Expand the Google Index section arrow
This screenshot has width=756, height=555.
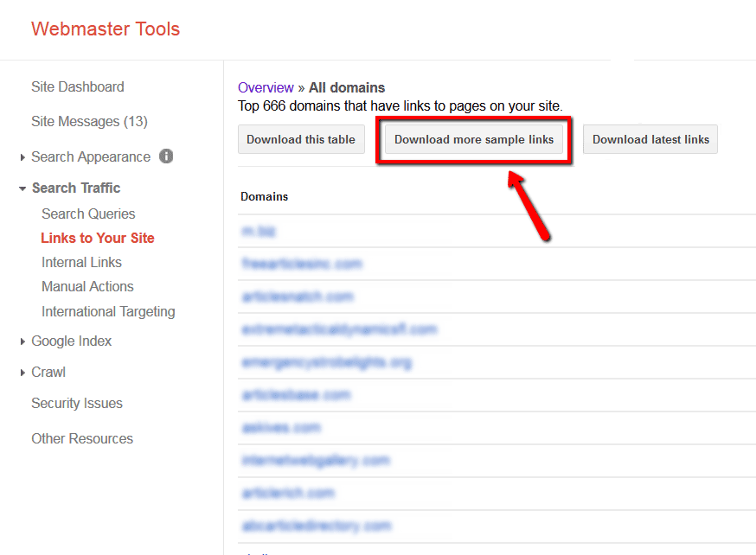tap(22, 341)
